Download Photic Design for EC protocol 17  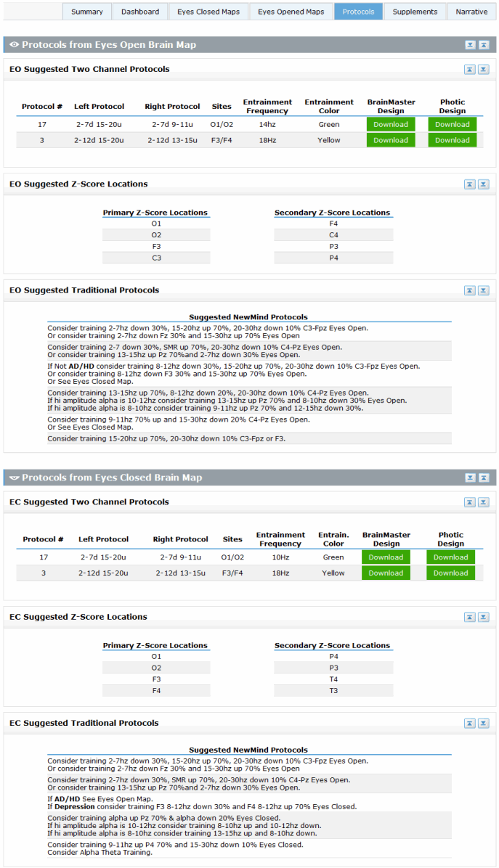[x=450, y=557]
